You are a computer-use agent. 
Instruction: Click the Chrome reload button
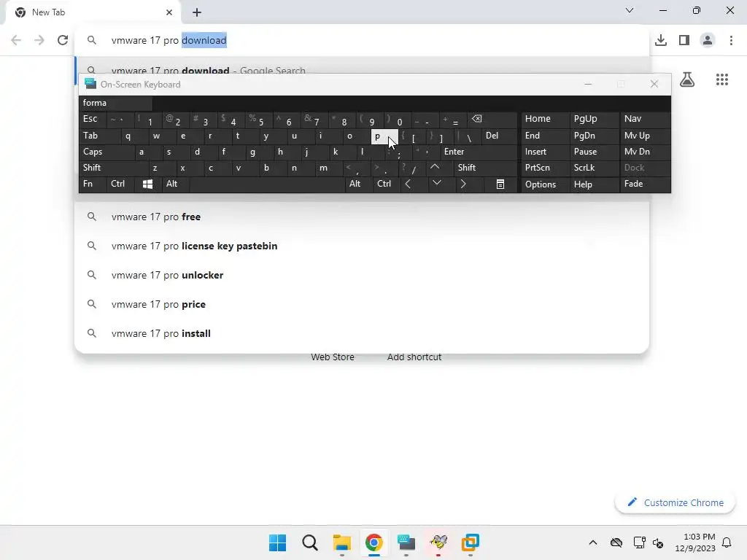point(63,40)
